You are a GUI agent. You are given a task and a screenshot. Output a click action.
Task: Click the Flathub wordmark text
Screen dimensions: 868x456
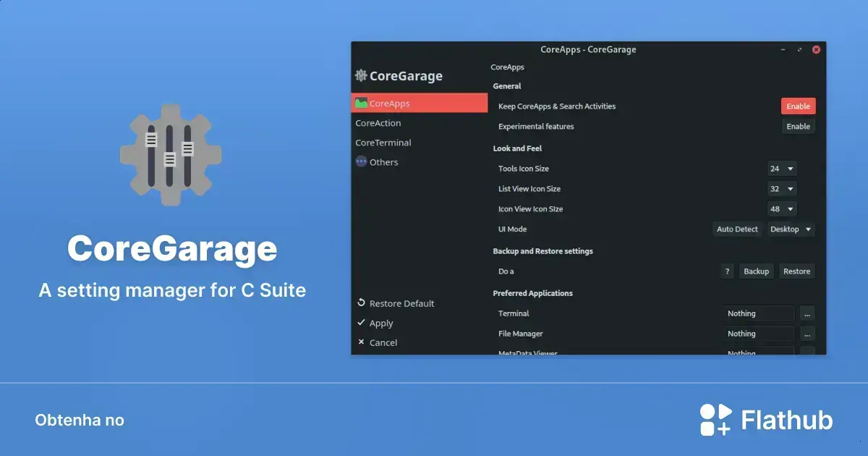click(x=787, y=420)
